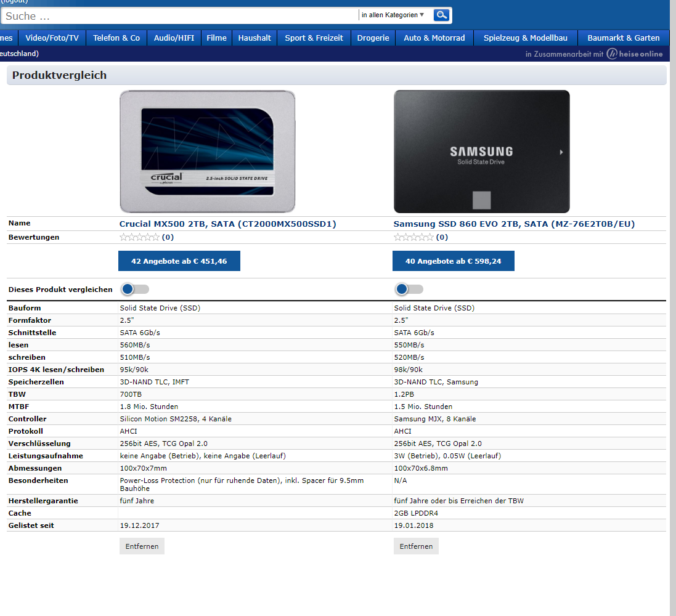The height and width of the screenshot is (616, 676).
Task: Select Samsung TBW value '1.2PB'
Action: point(404,394)
